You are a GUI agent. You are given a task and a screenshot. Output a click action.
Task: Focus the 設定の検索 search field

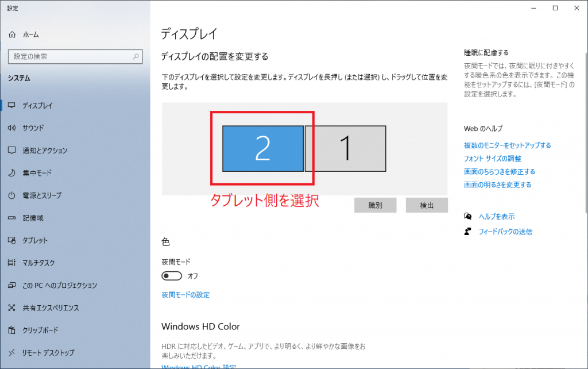pyautogui.click(x=75, y=57)
